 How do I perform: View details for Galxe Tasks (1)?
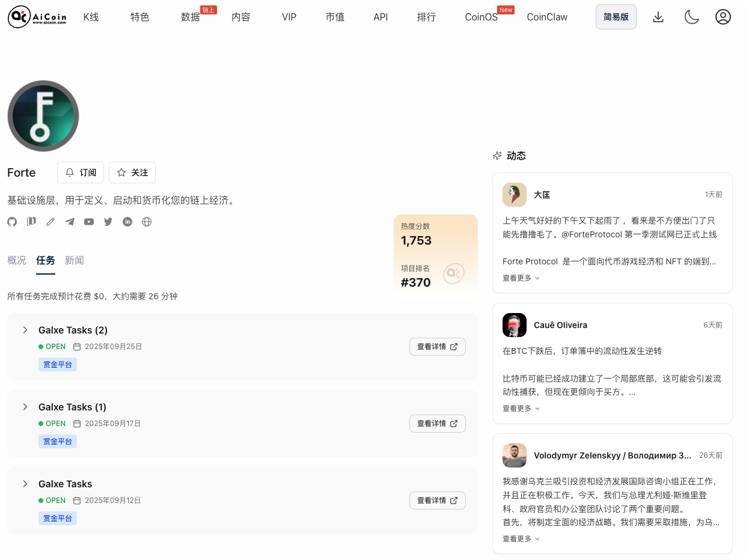coord(438,424)
